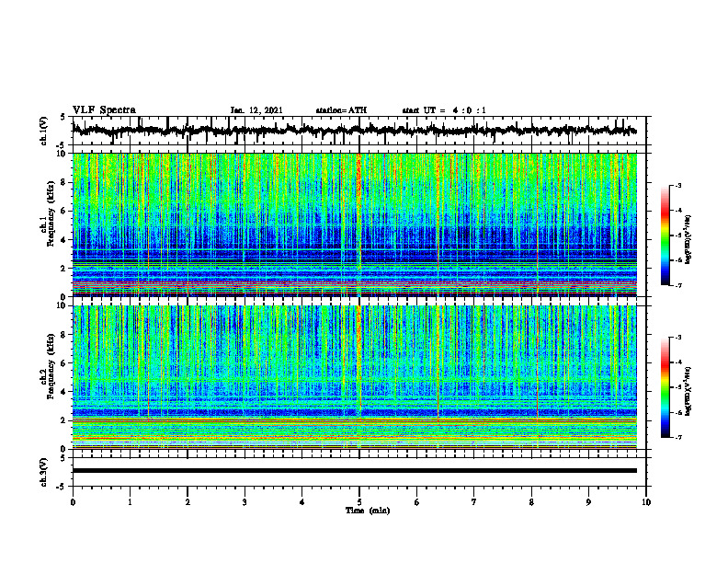Click time axis tick label "3"
The height and width of the screenshot is (563, 728).
click(245, 502)
